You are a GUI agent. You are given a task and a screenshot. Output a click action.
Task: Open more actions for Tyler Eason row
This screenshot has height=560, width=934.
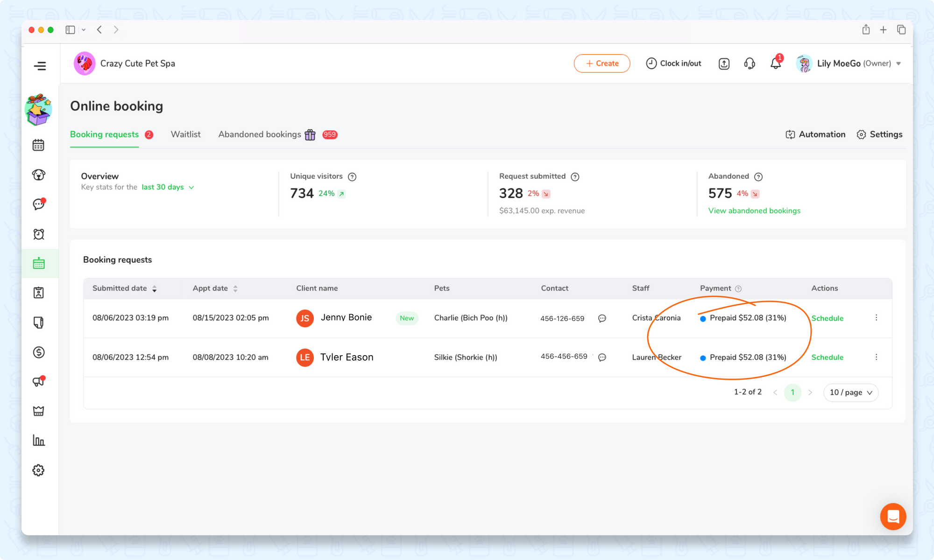[x=876, y=357]
